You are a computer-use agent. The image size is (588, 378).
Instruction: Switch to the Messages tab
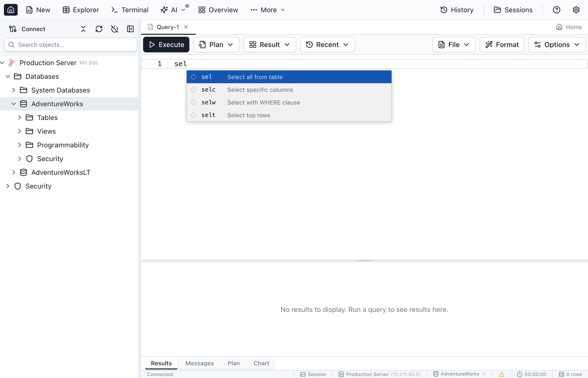[199, 363]
